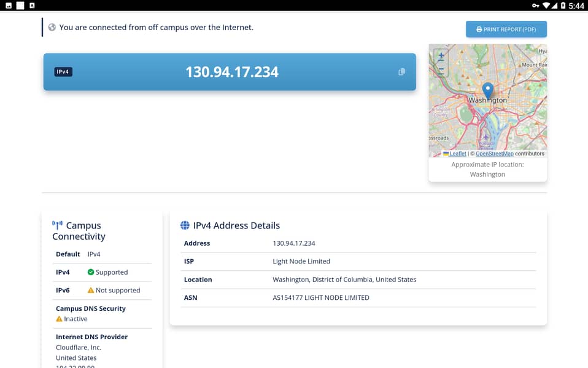Click the blue location pin on the map
The image size is (588, 368).
coord(487,90)
